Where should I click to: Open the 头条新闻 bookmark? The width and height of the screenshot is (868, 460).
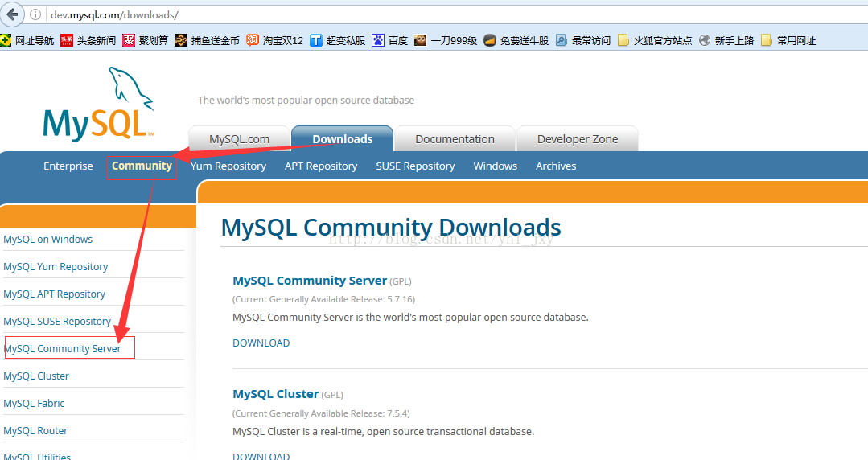pos(88,40)
